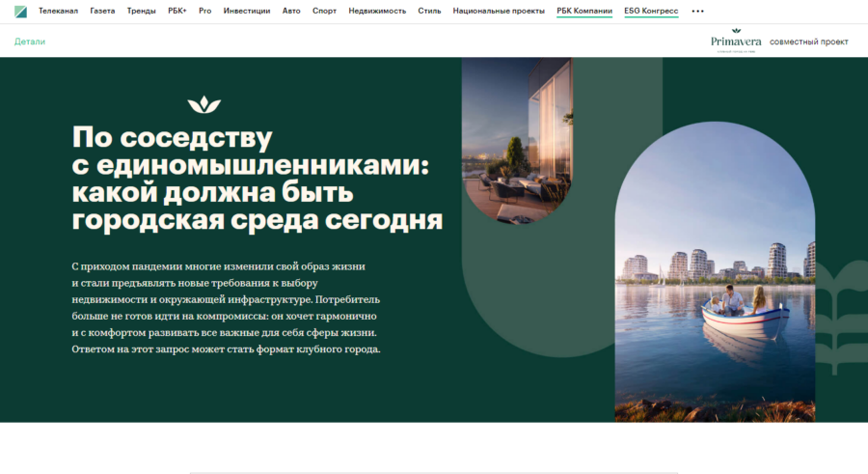Click the Детали link

(x=30, y=42)
